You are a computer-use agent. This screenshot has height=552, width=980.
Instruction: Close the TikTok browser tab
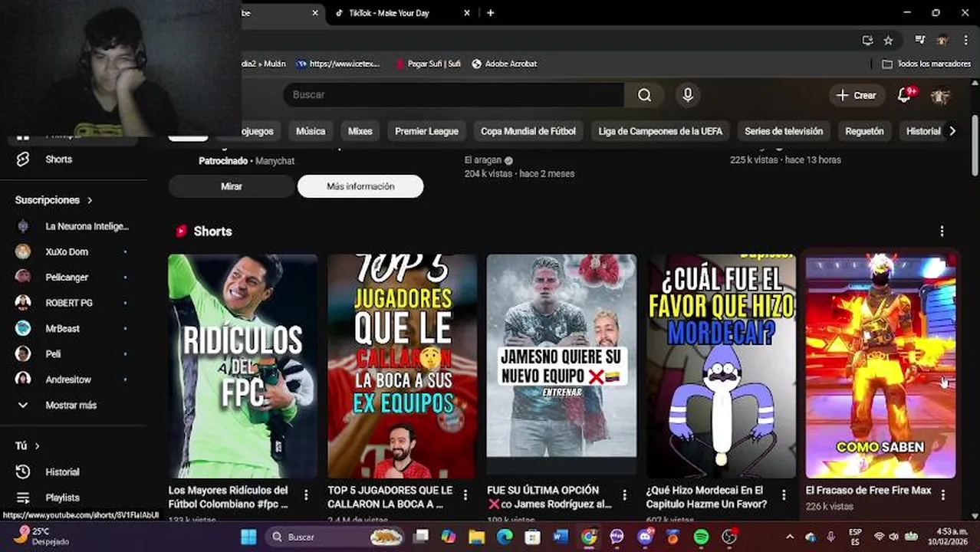click(469, 13)
